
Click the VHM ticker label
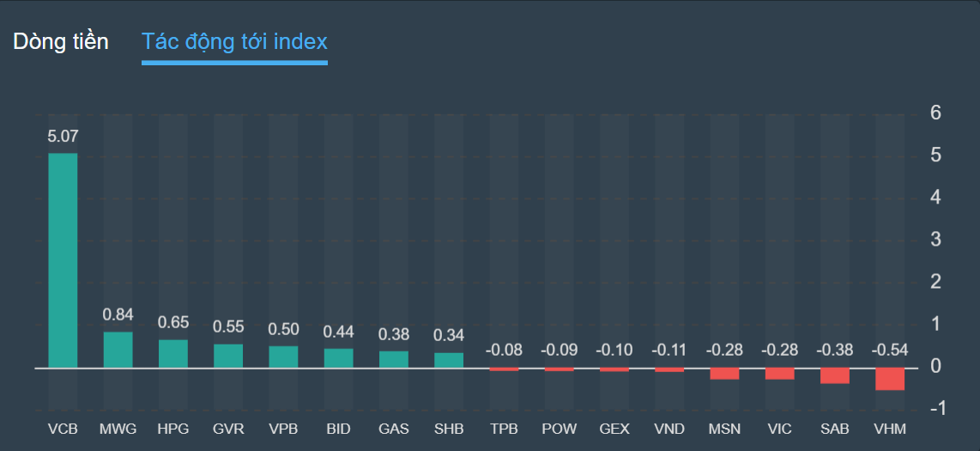point(889,428)
